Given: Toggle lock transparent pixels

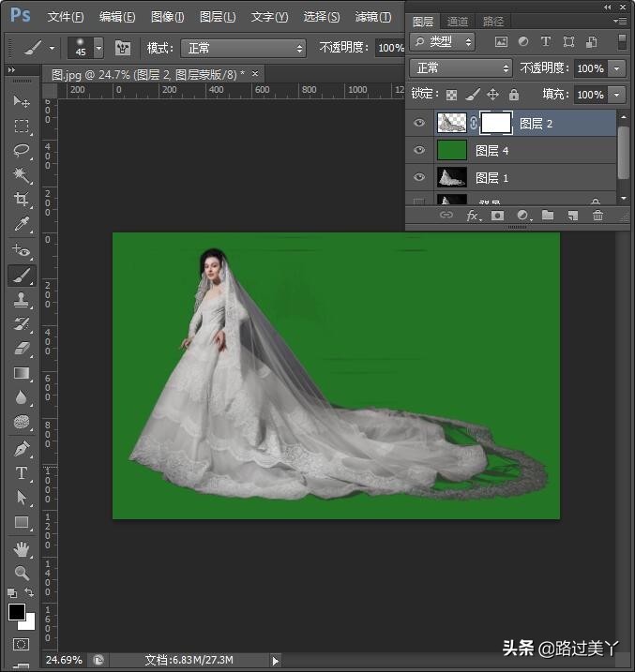Looking at the screenshot, I should [451, 95].
